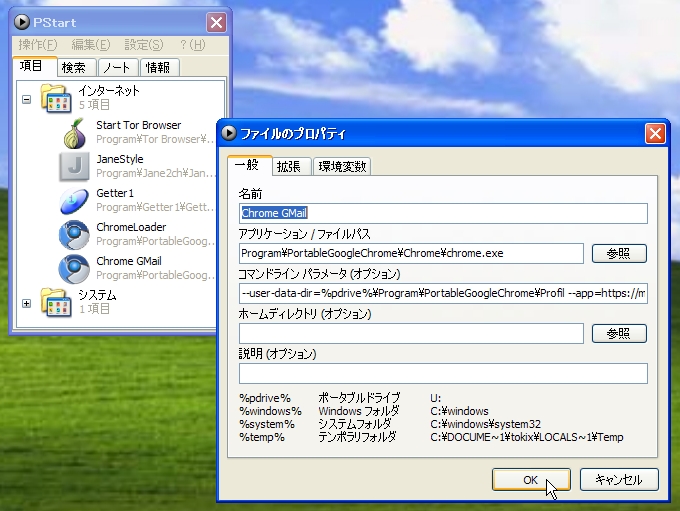Click the インターネット group label
680x511 pixels.
[x=109, y=91]
